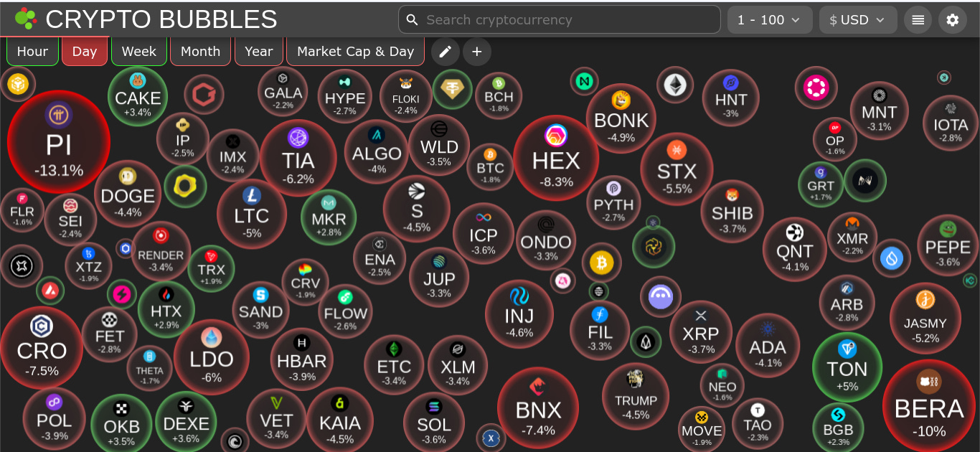Screen dimensions: 980x452
Task: Select the BGB bubble
Action: 838,428
